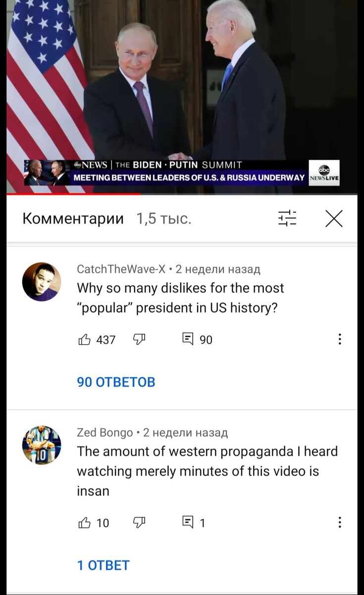Viewport: 364px width, 595px height.
Task: Open the comment sort filter icon
Action: [287, 218]
